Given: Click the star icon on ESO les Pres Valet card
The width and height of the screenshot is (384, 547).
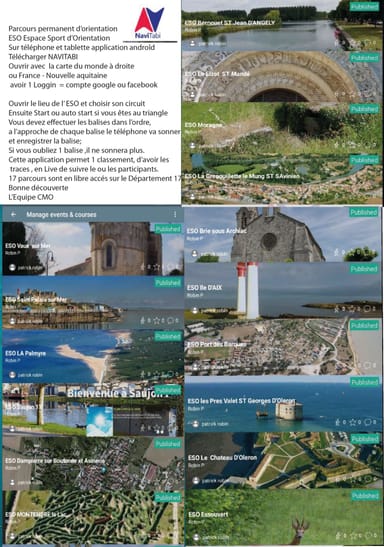Looking at the screenshot, I should (353, 422).
